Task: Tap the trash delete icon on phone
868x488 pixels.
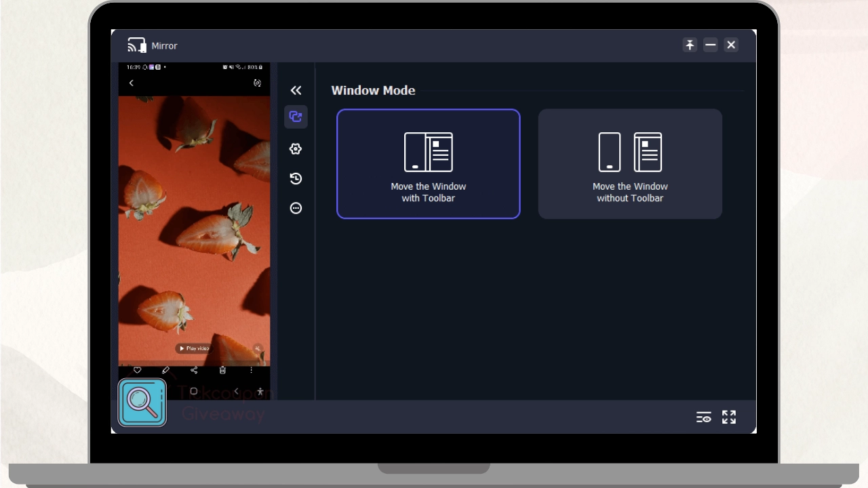Action: pos(222,370)
